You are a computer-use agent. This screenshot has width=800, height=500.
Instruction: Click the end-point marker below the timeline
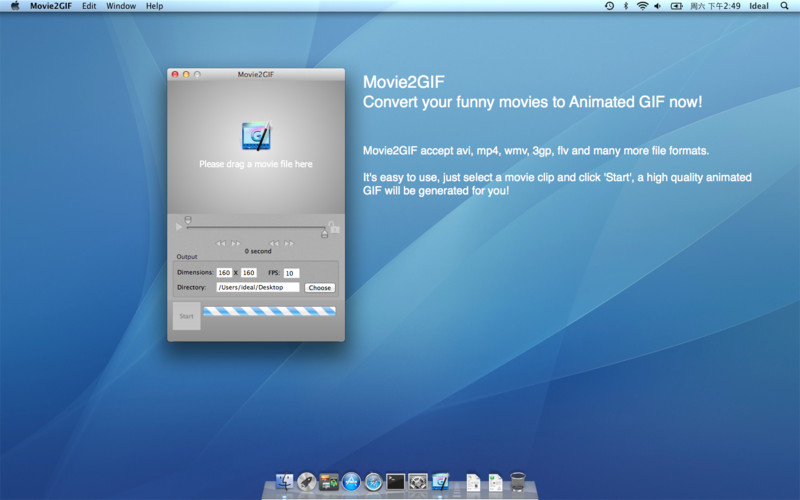(324, 234)
